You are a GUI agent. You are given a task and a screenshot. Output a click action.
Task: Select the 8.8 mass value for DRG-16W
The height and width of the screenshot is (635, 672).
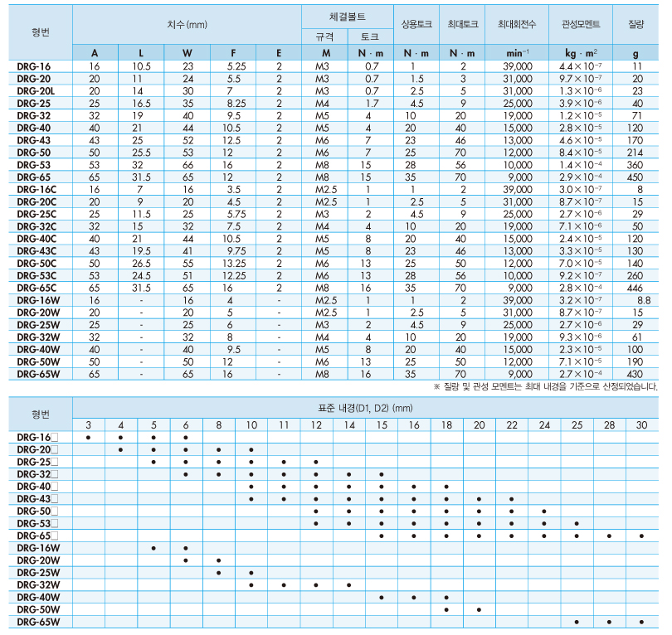tap(644, 301)
